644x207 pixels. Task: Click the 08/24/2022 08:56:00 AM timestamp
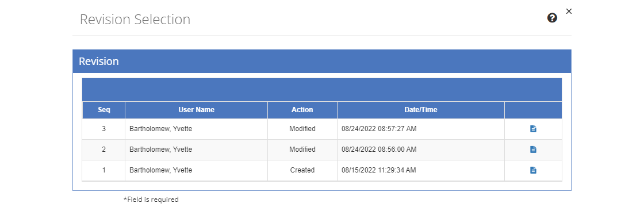click(x=379, y=149)
